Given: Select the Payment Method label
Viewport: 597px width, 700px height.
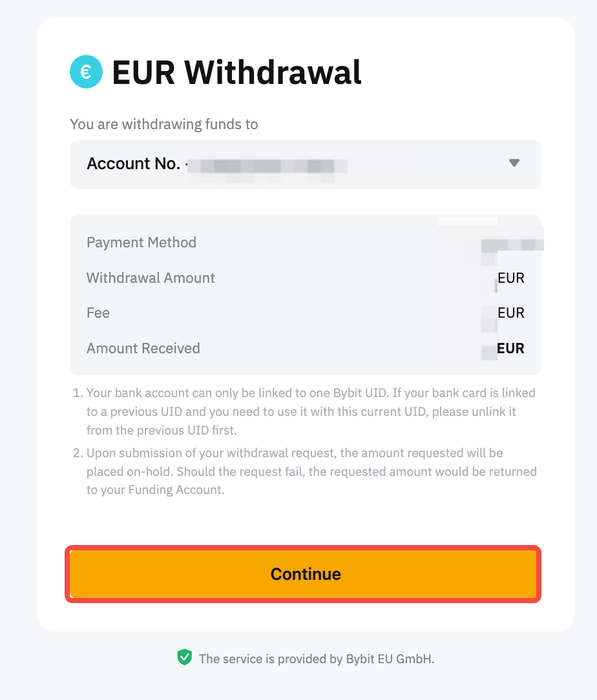Looking at the screenshot, I should 141,243.
